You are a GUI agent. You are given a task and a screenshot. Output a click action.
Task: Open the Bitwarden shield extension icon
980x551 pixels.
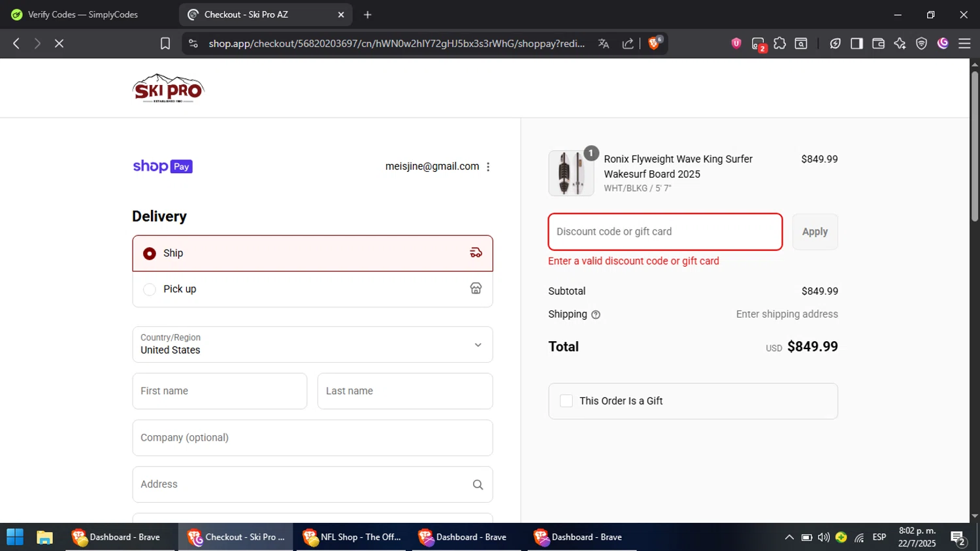point(736,43)
